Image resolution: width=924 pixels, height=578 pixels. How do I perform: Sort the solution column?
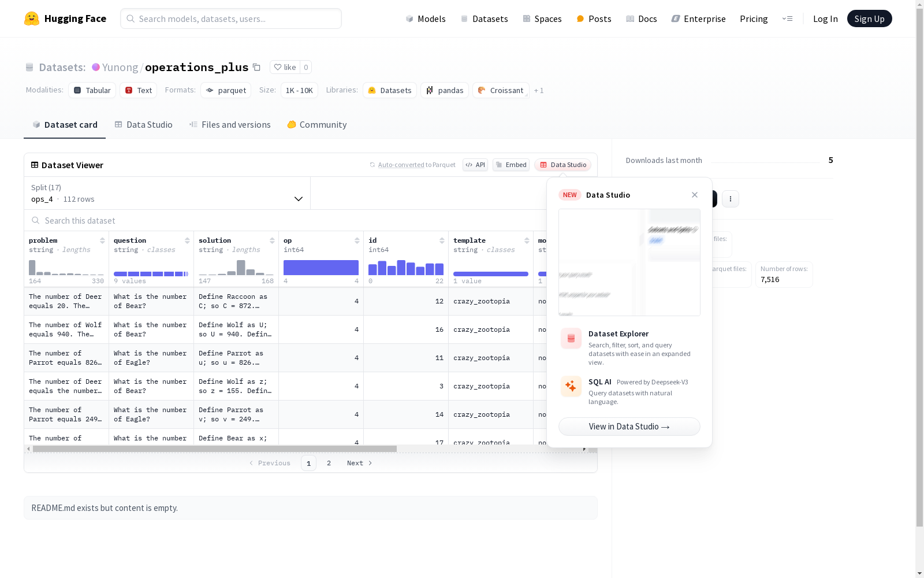click(272, 240)
